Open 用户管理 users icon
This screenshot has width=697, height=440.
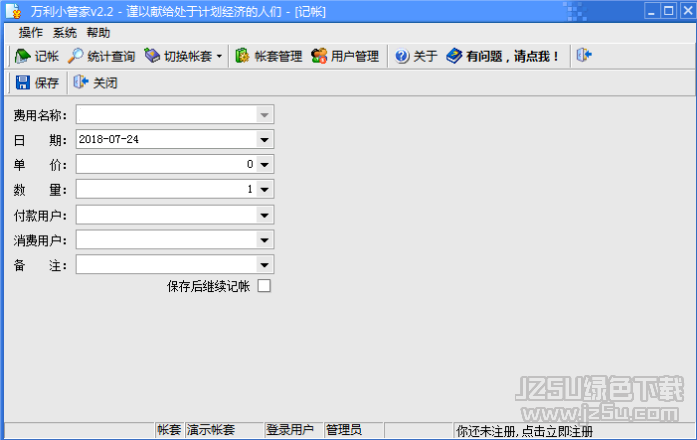tap(319, 56)
